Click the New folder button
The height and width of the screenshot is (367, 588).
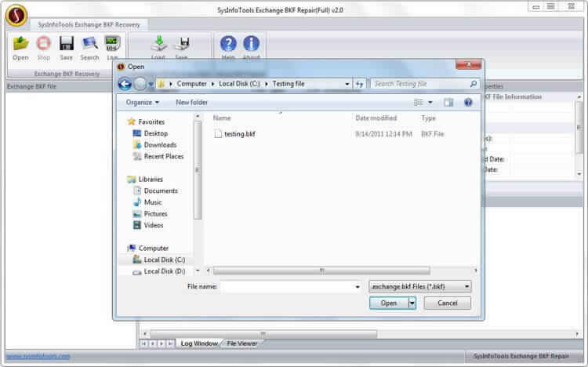point(191,103)
